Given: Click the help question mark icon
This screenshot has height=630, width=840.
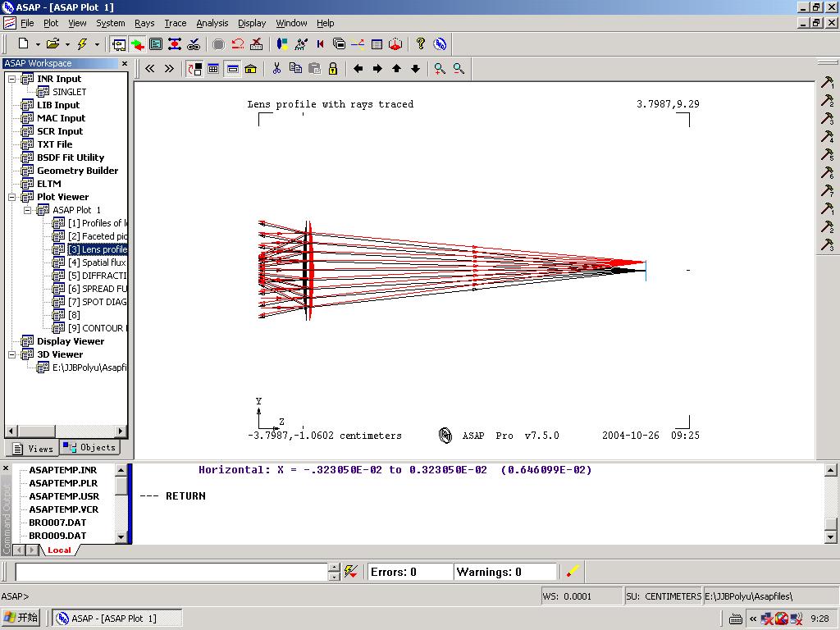Looking at the screenshot, I should 421,44.
